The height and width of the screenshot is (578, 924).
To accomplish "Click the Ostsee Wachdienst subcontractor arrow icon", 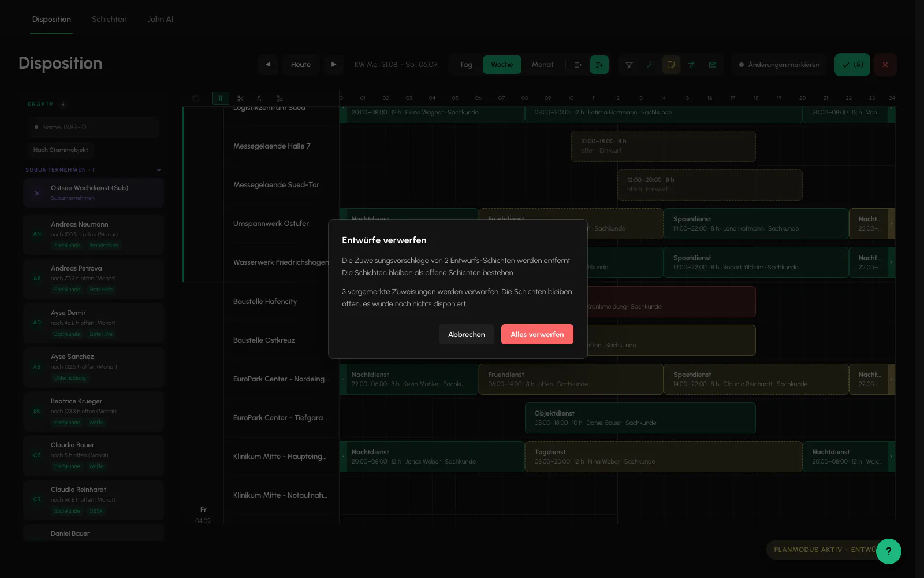I will pyautogui.click(x=37, y=193).
